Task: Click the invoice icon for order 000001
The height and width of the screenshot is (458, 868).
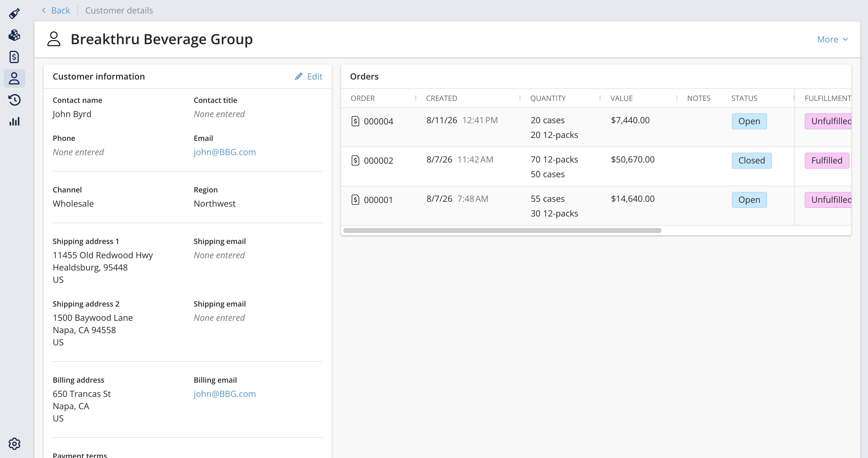Action: pos(355,200)
